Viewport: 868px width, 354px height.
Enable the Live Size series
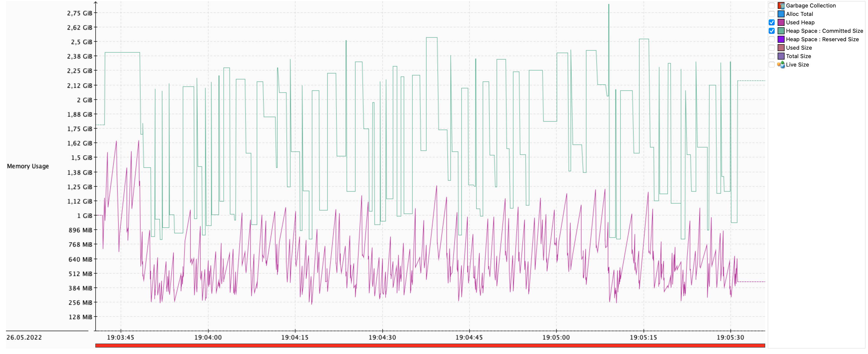772,64
